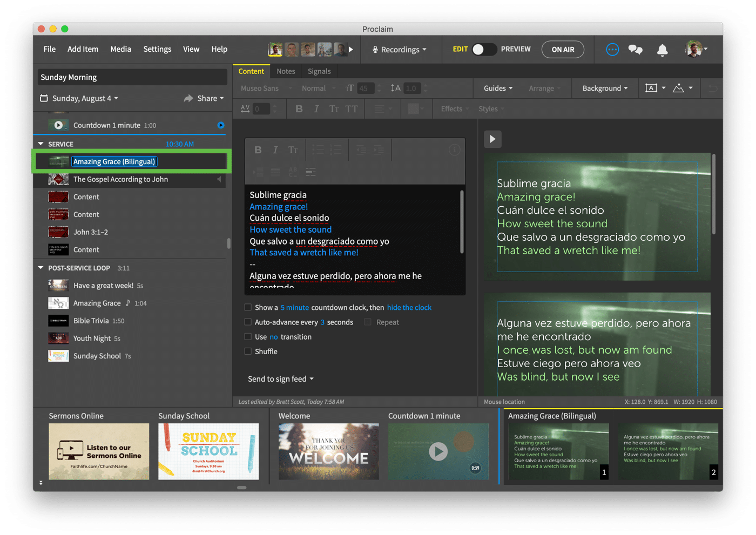
Task: Click the undo arrow in the toolbar
Action: pyautogui.click(x=713, y=88)
